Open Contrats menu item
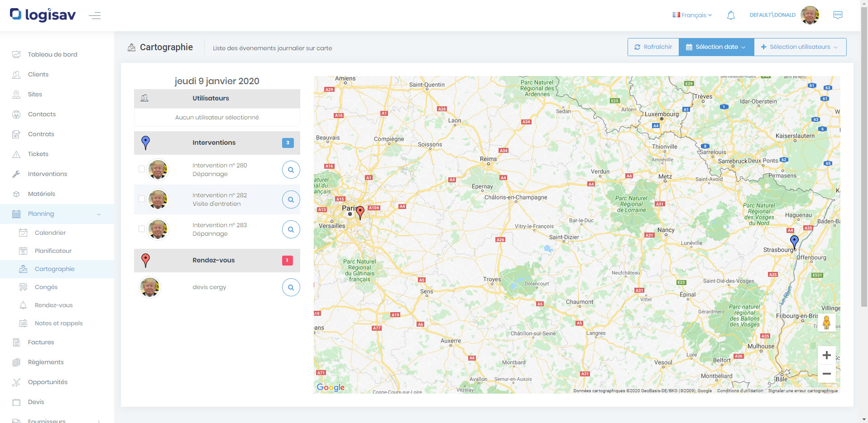This screenshot has width=868, height=423. pos(41,134)
